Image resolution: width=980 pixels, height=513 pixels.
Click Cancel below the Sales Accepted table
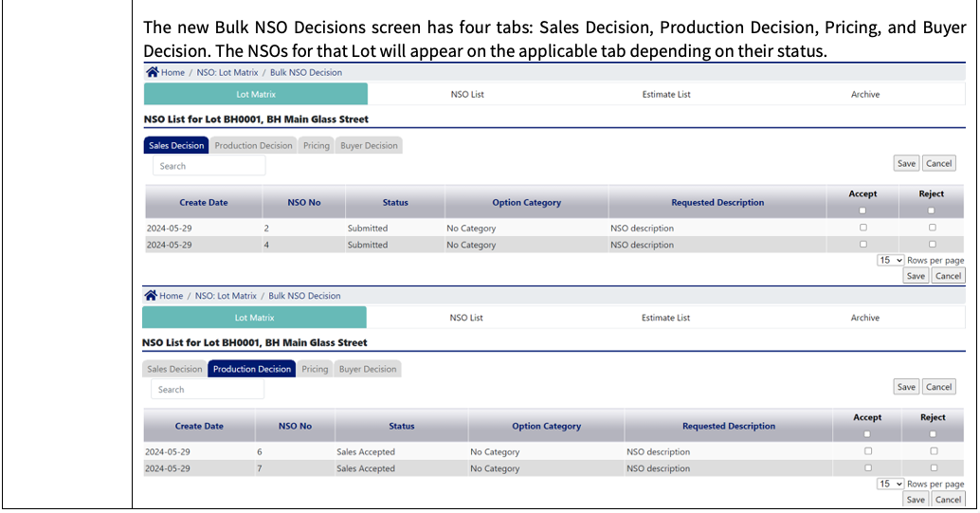pos(948,500)
